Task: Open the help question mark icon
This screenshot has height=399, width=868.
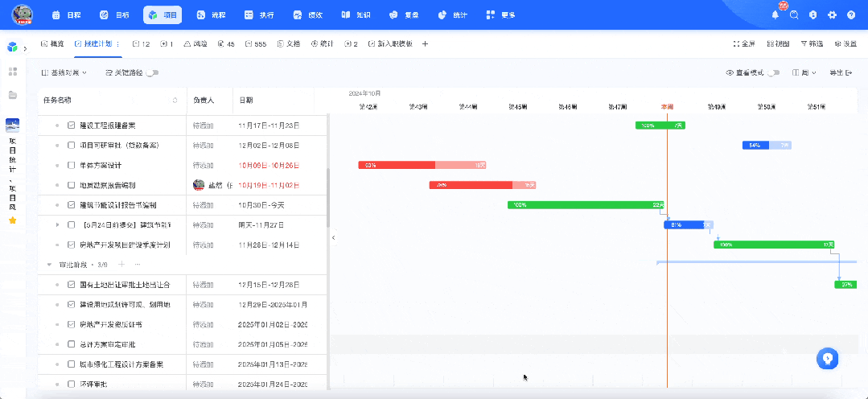Action: coord(851,15)
